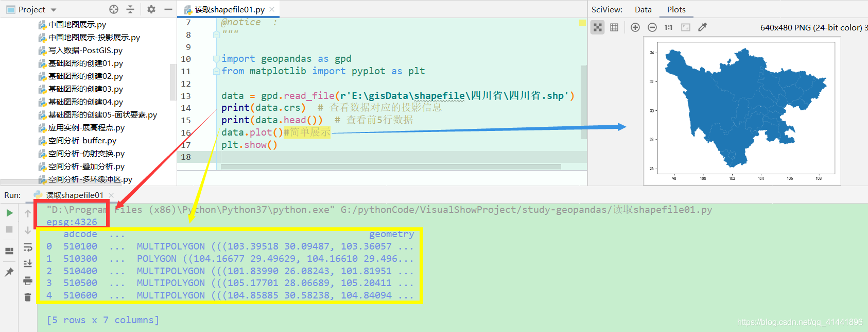Image resolution: width=868 pixels, height=332 pixels.
Task: Click the plt.show() line in editor
Action: pos(249,145)
